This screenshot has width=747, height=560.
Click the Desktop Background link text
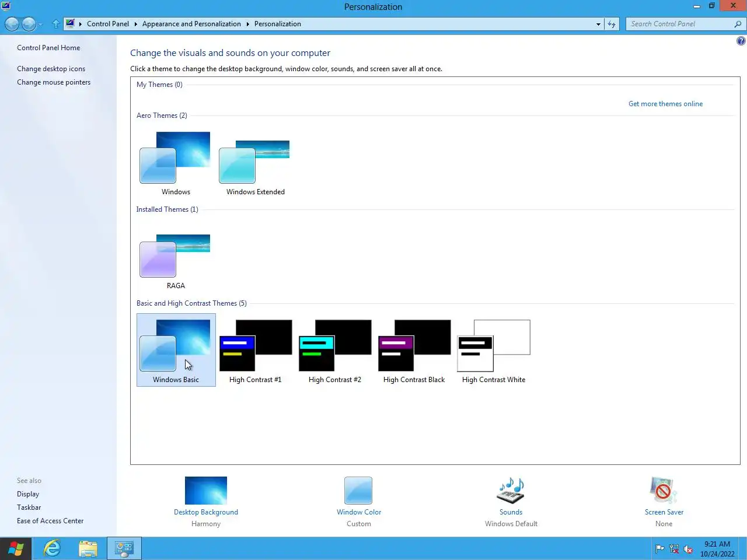click(x=206, y=512)
